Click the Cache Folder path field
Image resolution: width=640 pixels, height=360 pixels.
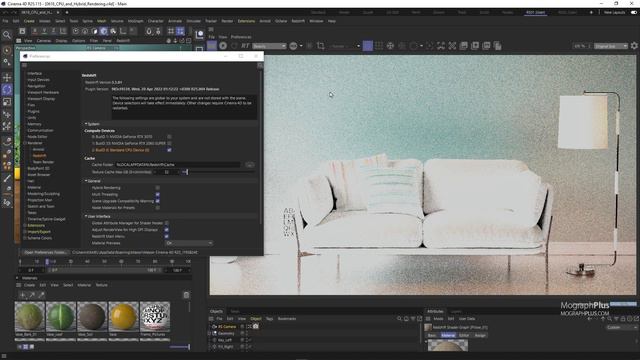click(x=178, y=165)
